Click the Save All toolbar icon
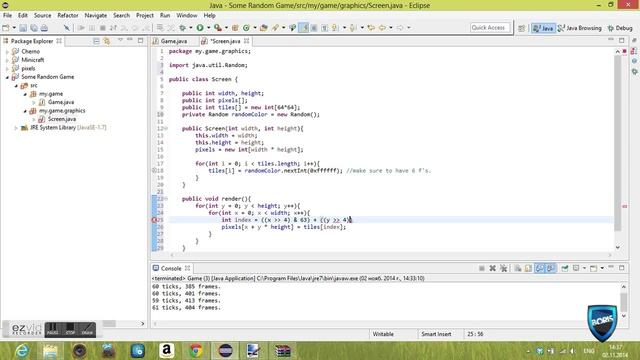 point(33,28)
